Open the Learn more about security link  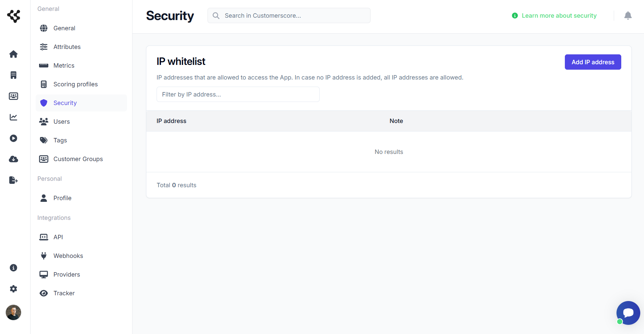(x=559, y=15)
